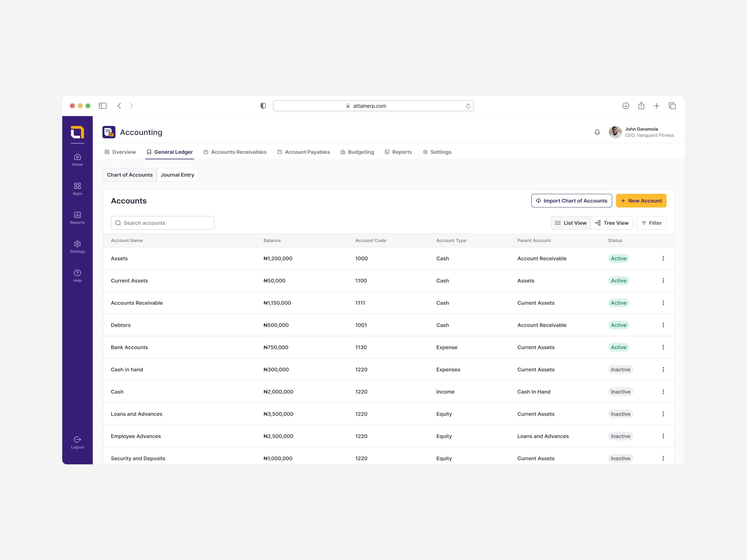Switch to List View
The image size is (747, 560).
point(571,223)
